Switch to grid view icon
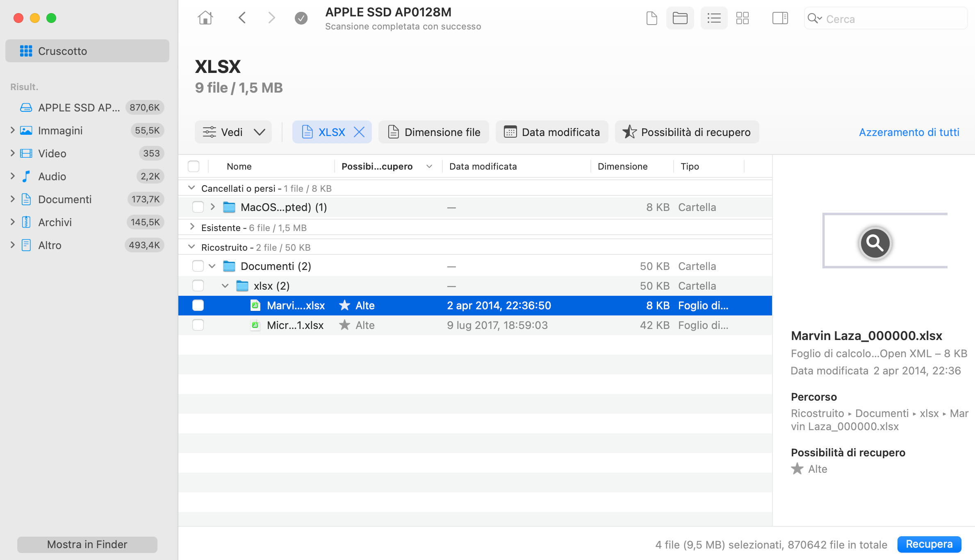Image resolution: width=975 pixels, height=560 pixels. [742, 18]
